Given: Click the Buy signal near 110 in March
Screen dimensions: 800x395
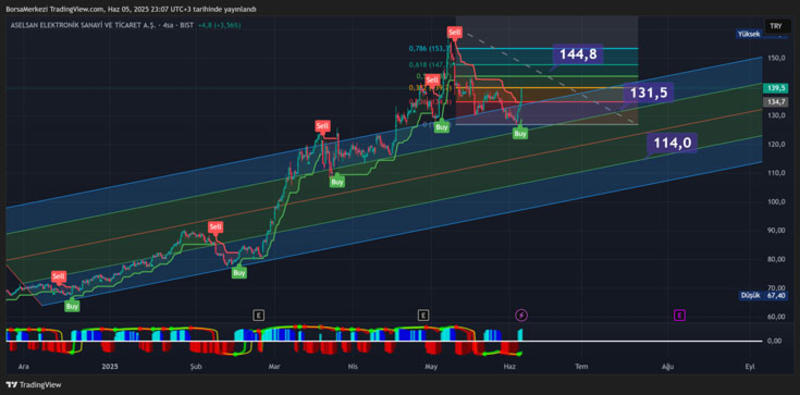Looking at the screenshot, I should click(x=337, y=181).
